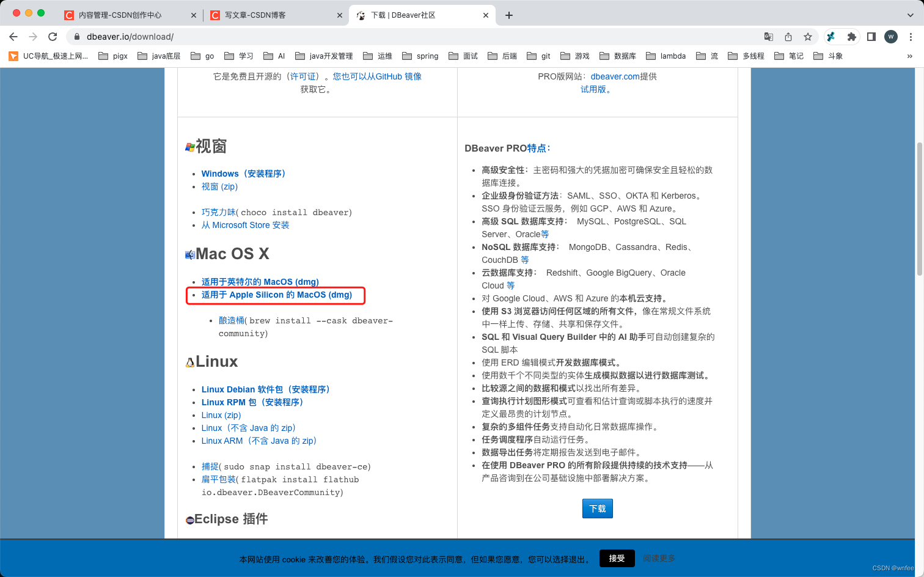924x577 pixels.
Task: View site information lock icon
Action: pos(77,37)
